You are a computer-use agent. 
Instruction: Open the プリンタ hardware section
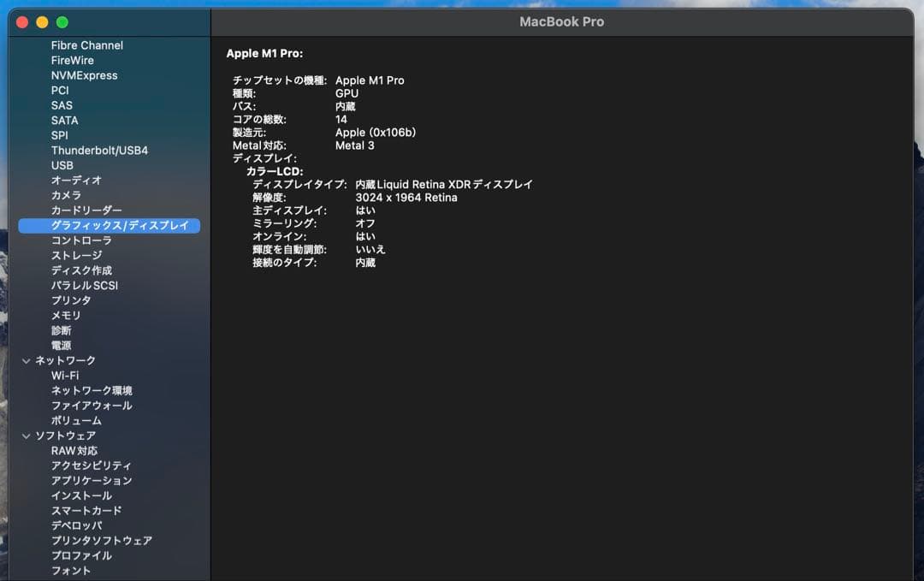pyautogui.click(x=70, y=299)
